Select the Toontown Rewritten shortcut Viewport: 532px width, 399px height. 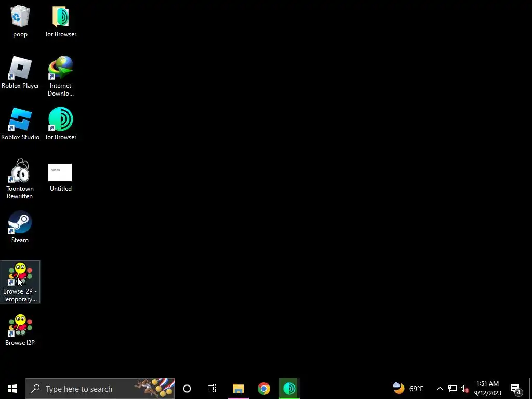[x=20, y=179]
